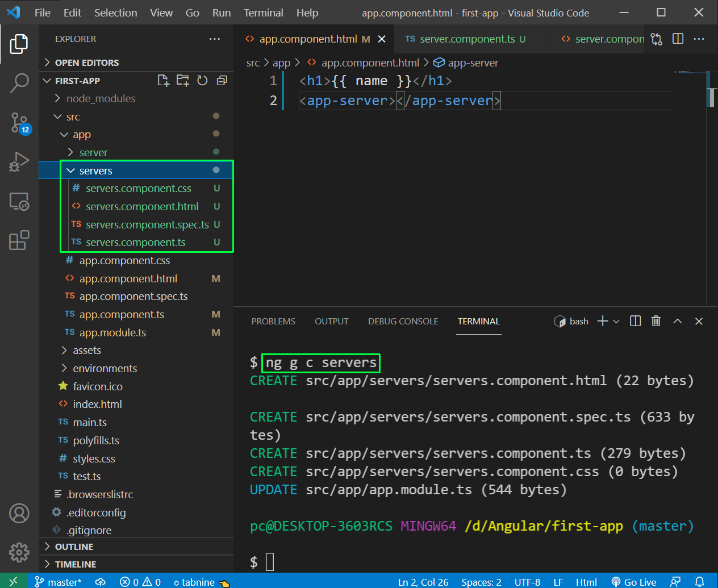Open the Remote Explorer icon

click(19, 201)
